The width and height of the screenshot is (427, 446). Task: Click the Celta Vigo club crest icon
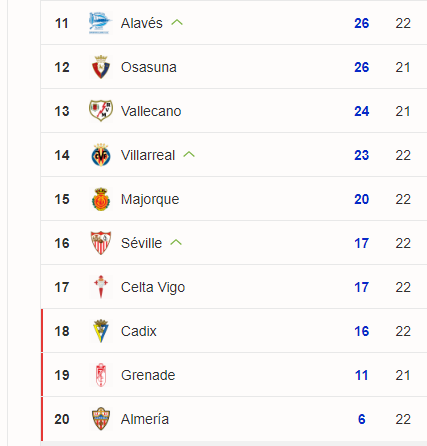101,287
